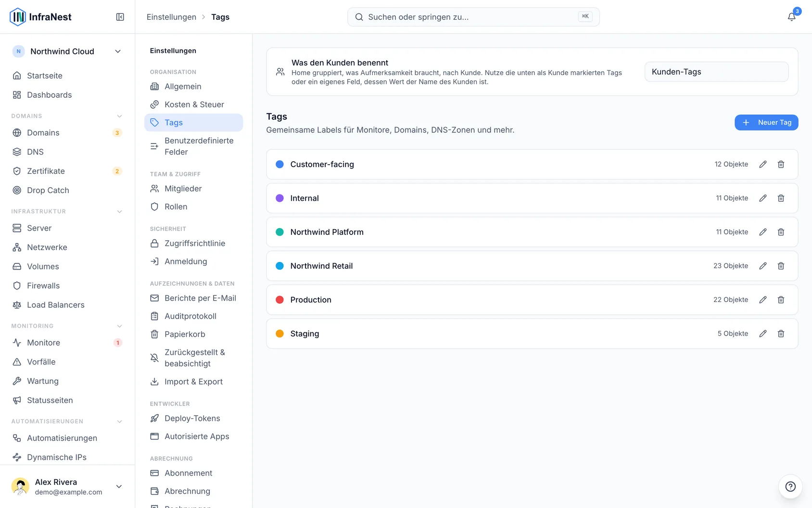This screenshot has width=812, height=508.
Task: Open Deploy-Tokens settings
Action: coord(193,418)
